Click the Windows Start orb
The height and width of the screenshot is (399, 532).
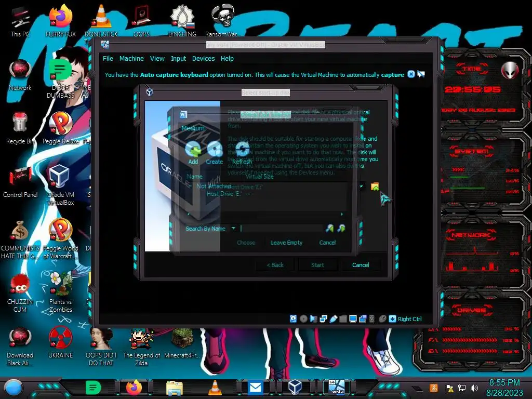pyautogui.click(x=13, y=388)
